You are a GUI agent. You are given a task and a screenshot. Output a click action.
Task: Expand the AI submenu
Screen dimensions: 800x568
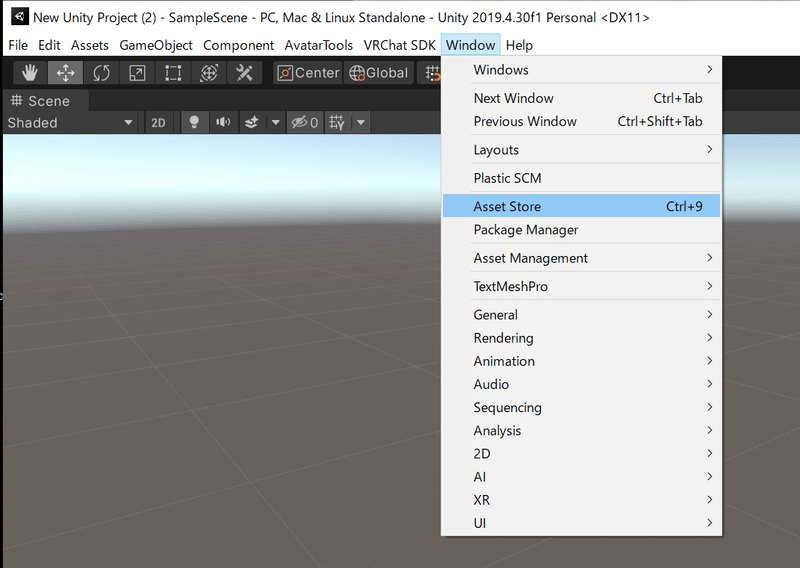(582, 477)
